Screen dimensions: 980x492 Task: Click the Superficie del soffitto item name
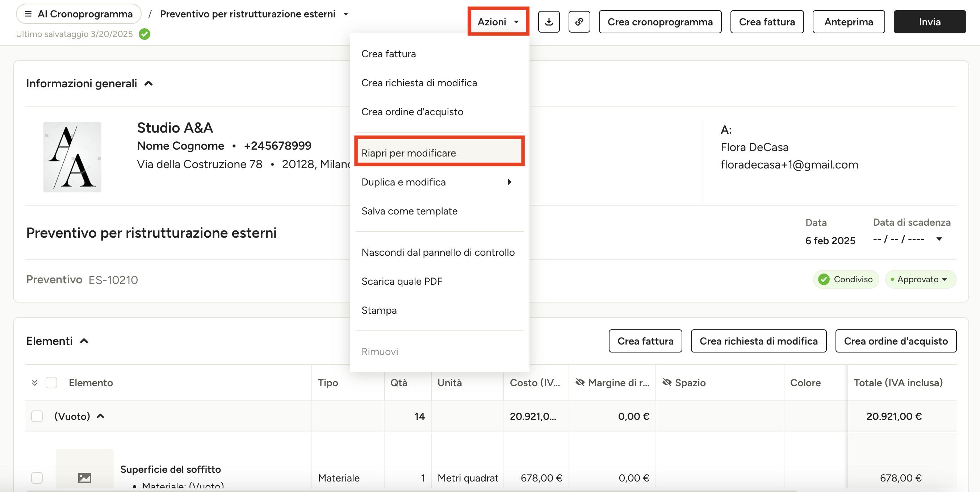[x=171, y=469]
